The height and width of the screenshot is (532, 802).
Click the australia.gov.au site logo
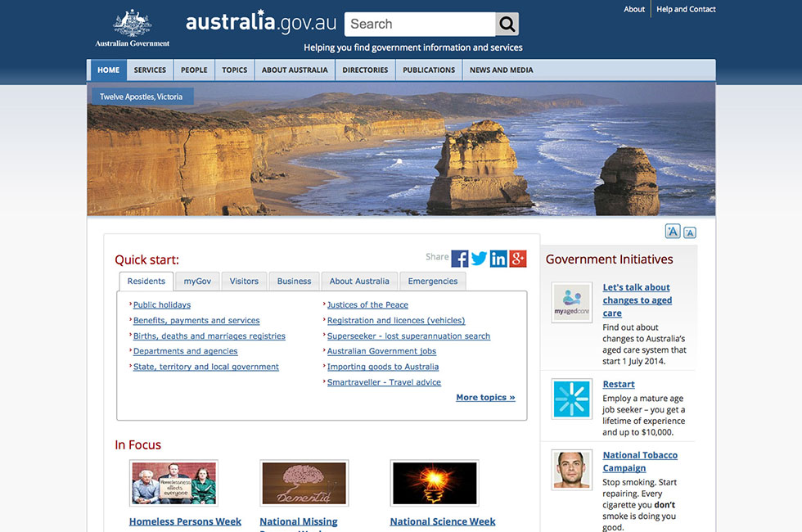tap(261, 22)
